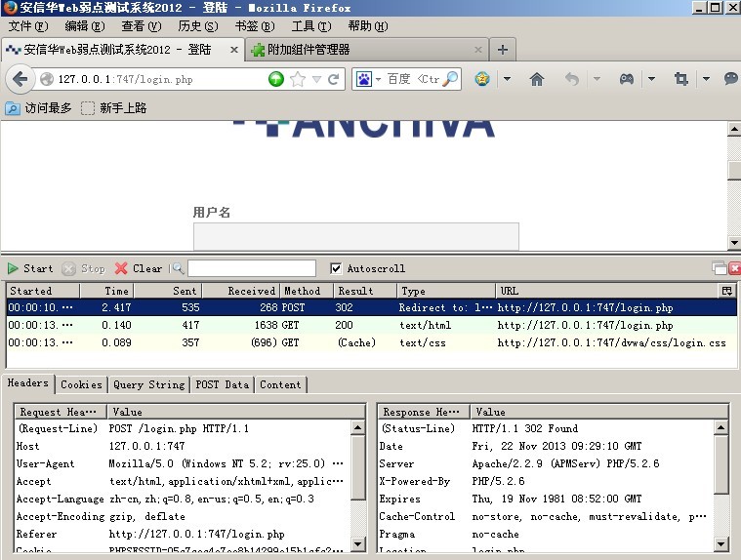Open the home page icon
The height and width of the screenshot is (560, 741).
click(x=536, y=79)
